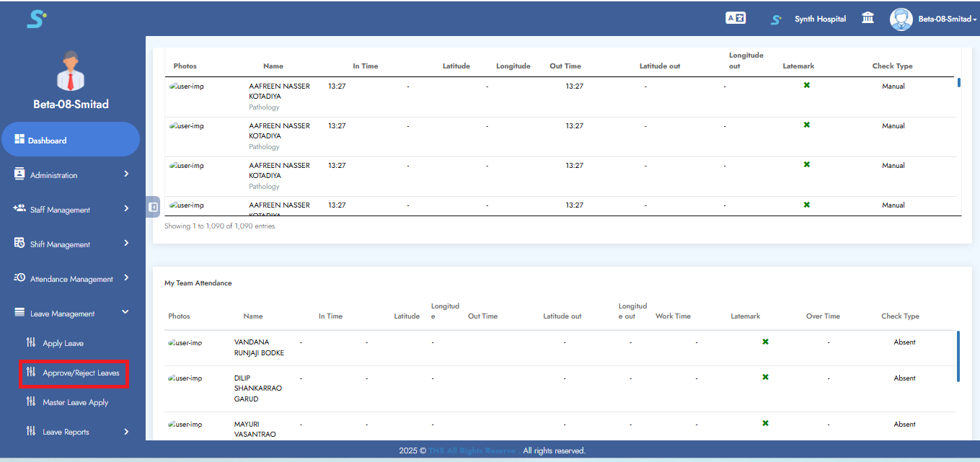Click the Shift Management clock icon
980x462 pixels.
19,244
